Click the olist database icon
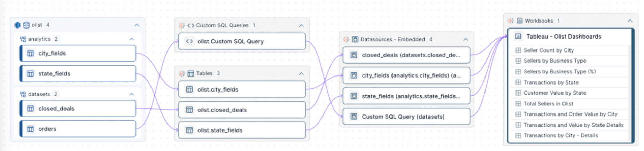 26,25
